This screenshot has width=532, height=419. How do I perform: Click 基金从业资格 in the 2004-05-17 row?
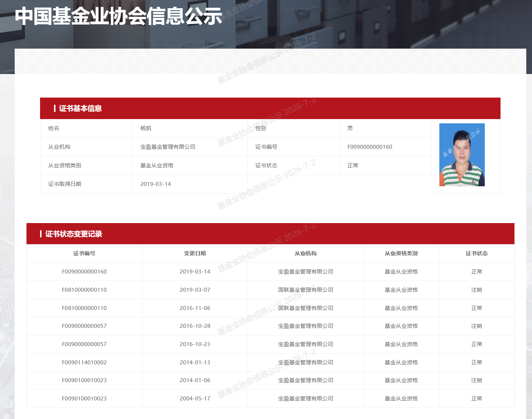(x=401, y=399)
